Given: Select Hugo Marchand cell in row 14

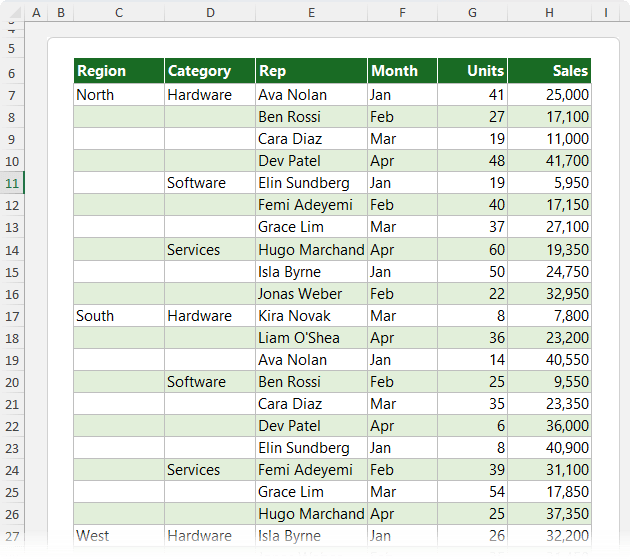Looking at the screenshot, I should (311, 249).
